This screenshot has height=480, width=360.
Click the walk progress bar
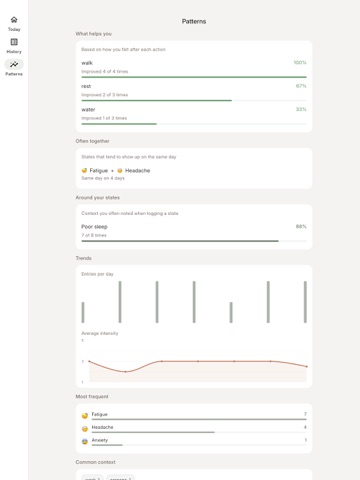pos(194,77)
